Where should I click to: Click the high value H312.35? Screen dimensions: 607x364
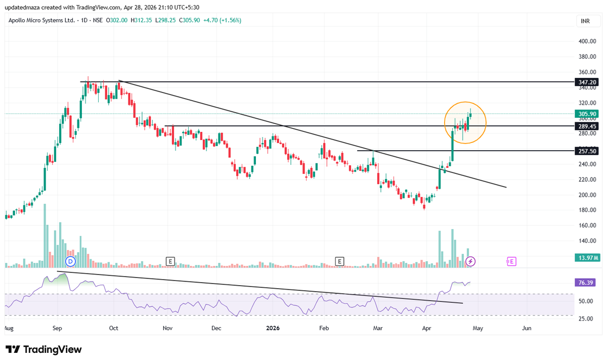142,20
